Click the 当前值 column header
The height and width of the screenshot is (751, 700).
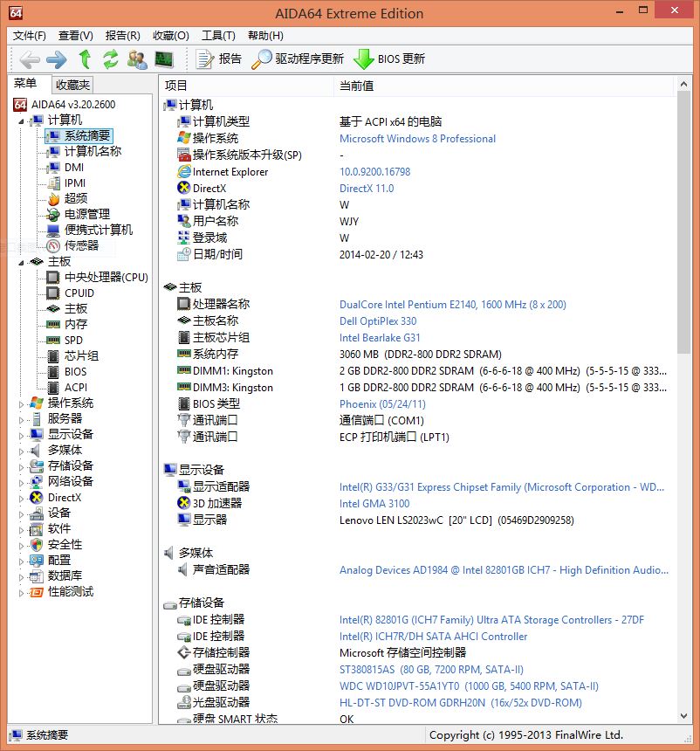tap(504, 86)
